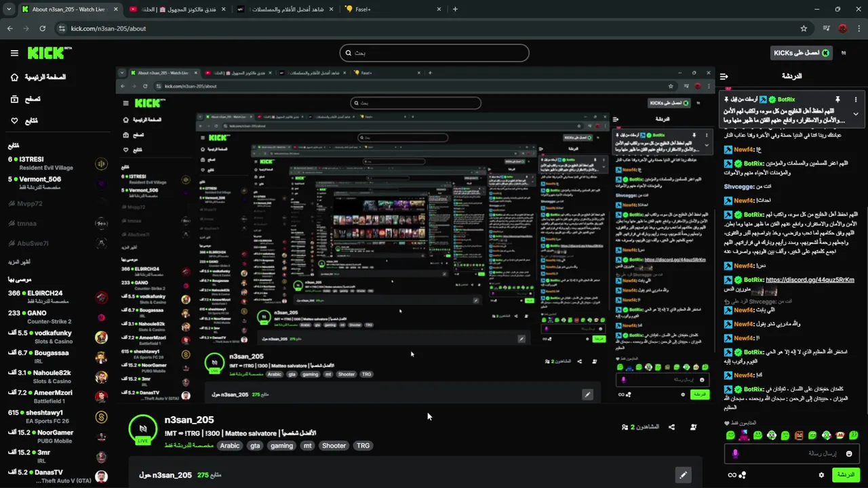
Task: Click sheshtawy1's yellow avatar thumbnail
Action: pyautogui.click(x=101, y=417)
